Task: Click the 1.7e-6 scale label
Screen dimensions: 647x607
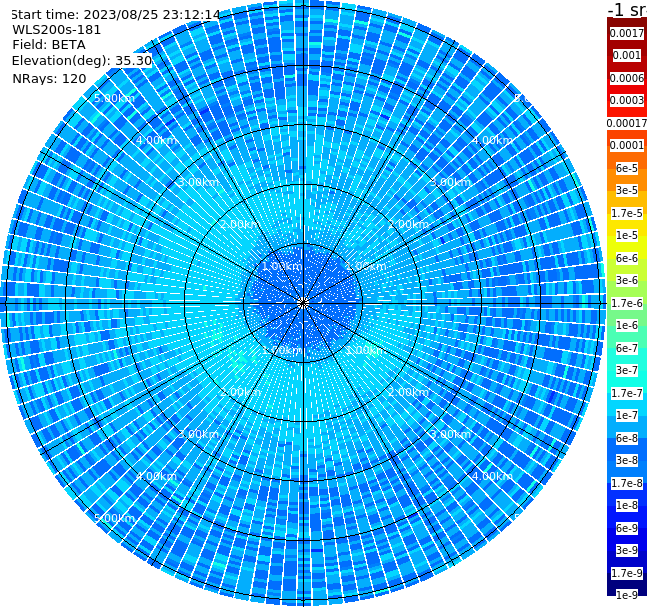Action: [x=627, y=303]
